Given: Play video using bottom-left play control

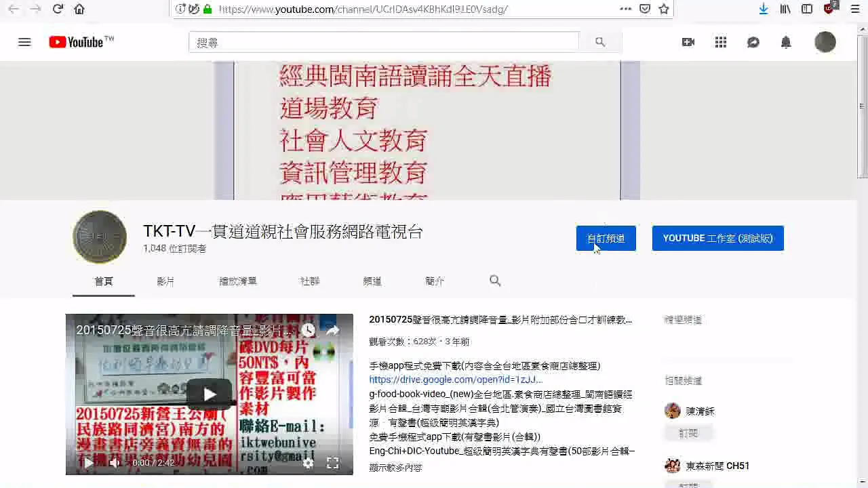Looking at the screenshot, I should pos(88,463).
